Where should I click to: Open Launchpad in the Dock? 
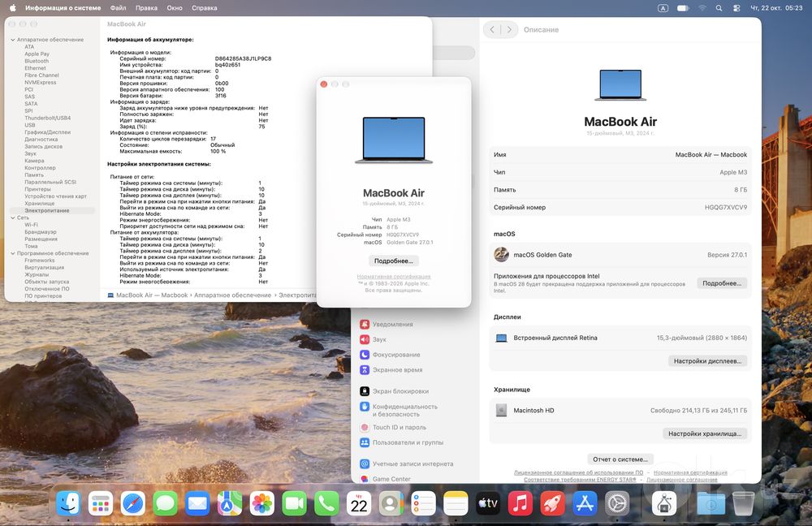tap(101, 502)
